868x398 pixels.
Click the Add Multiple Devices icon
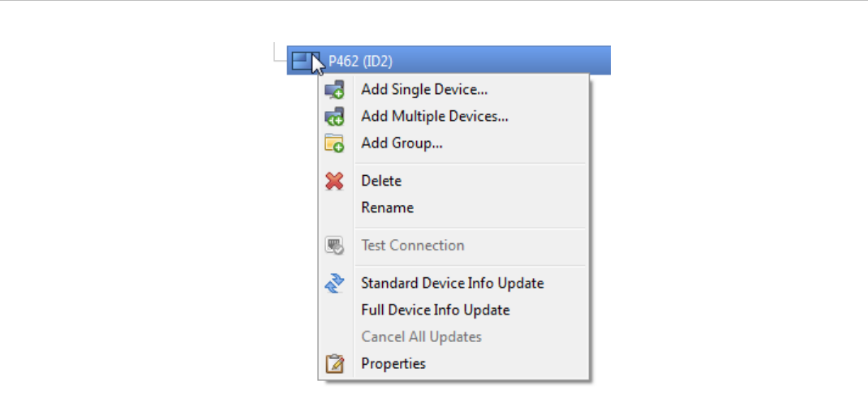[334, 116]
